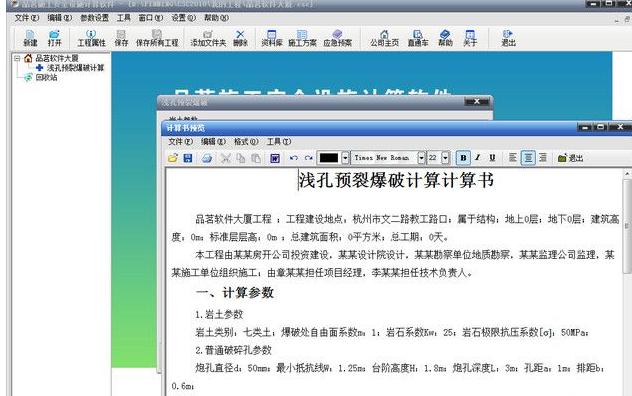Click the 打开 (Open) toolbar icon
The height and width of the screenshot is (396, 632).
[x=54, y=38]
